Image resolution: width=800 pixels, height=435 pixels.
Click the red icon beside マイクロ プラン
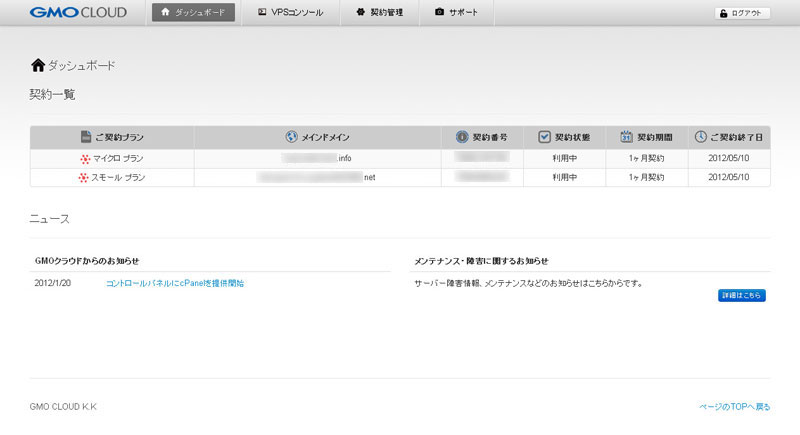point(84,159)
